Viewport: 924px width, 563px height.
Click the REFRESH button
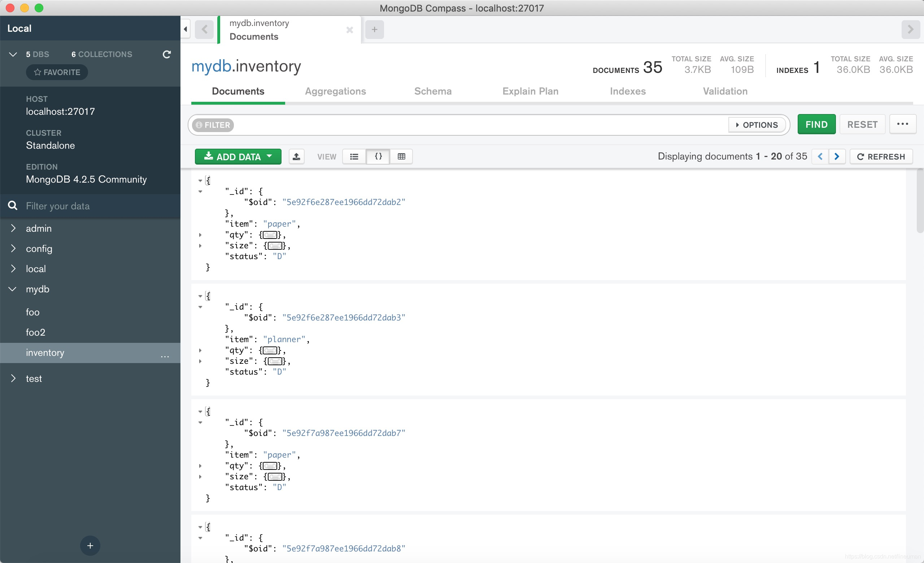click(881, 156)
